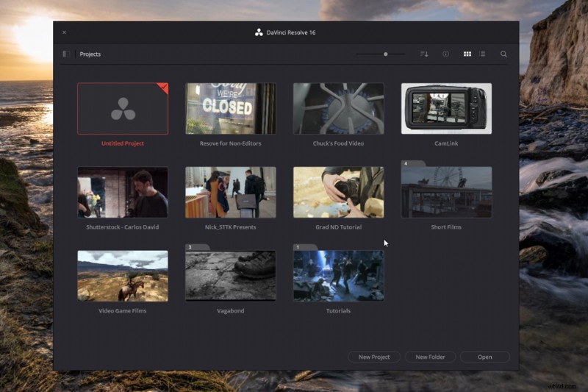
Task: Click the Chuck's Food Video label
Action: pyautogui.click(x=338, y=143)
